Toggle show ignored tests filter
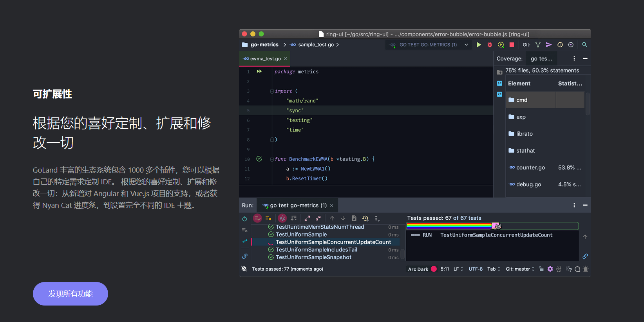 [x=268, y=218]
